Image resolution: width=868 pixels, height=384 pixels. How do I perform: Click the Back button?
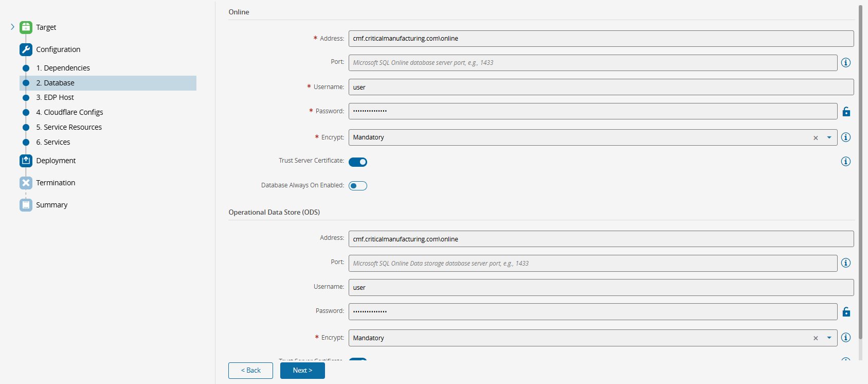coord(250,371)
